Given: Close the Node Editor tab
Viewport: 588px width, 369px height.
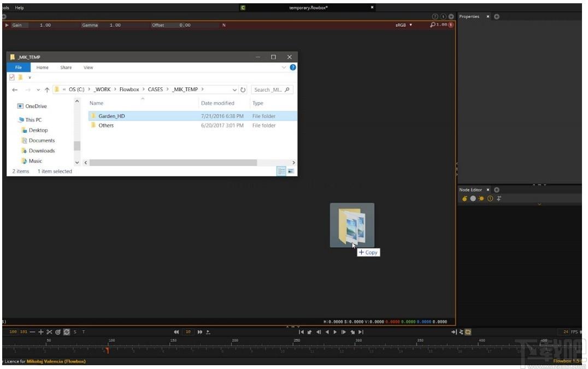Looking at the screenshot, I should pos(488,190).
